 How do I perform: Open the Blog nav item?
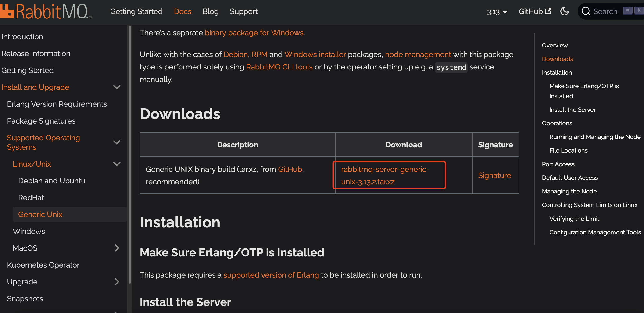click(211, 11)
